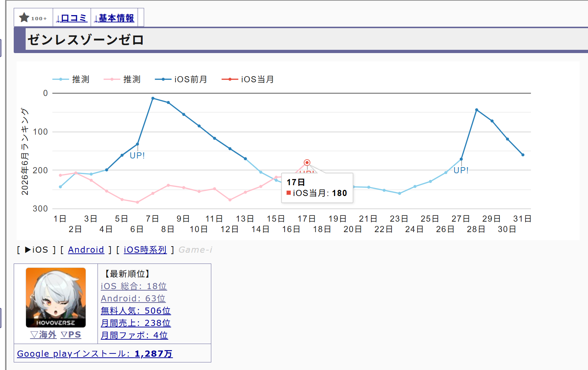Toggle the pink 推測 legend series
Viewport: 588px width, 370px height.
(122, 79)
